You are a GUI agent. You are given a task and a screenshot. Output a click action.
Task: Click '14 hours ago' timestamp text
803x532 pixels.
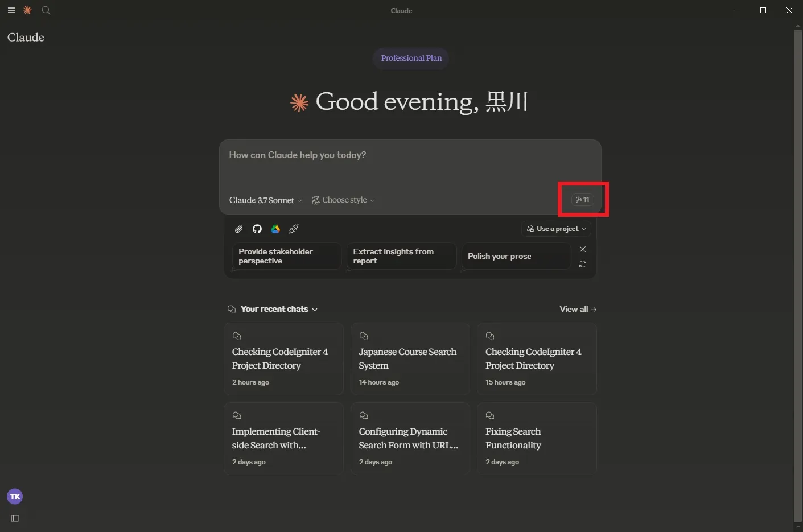379,382
